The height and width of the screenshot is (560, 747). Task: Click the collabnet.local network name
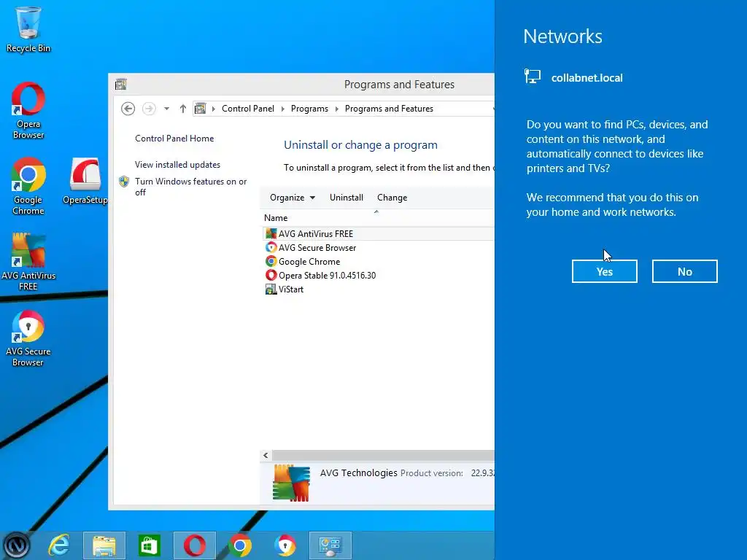pyautogui.click(x=587, y=78)
